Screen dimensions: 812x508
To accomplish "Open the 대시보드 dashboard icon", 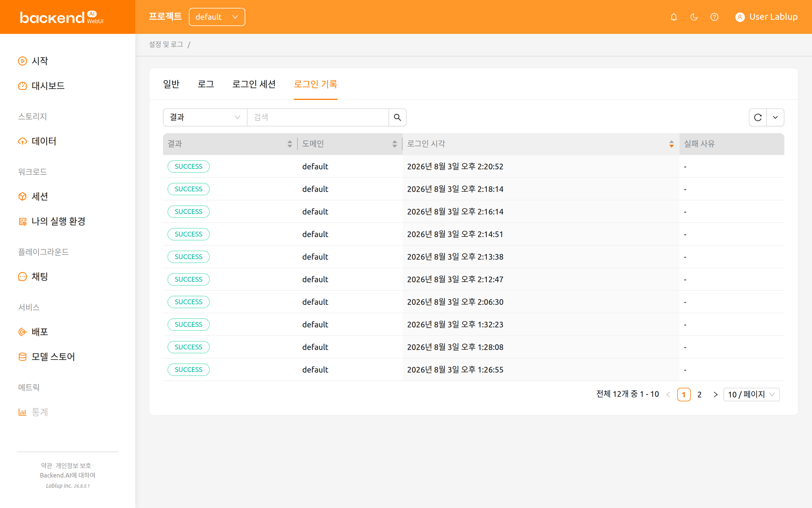I will [x=23, y=86].
